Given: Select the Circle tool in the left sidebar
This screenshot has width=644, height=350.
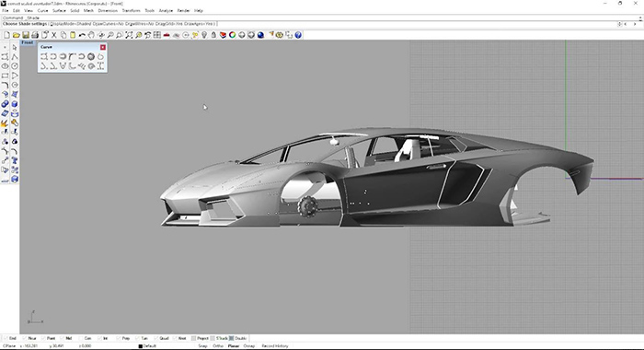Looking at the screenshot, I should click(x=15, y=66).
